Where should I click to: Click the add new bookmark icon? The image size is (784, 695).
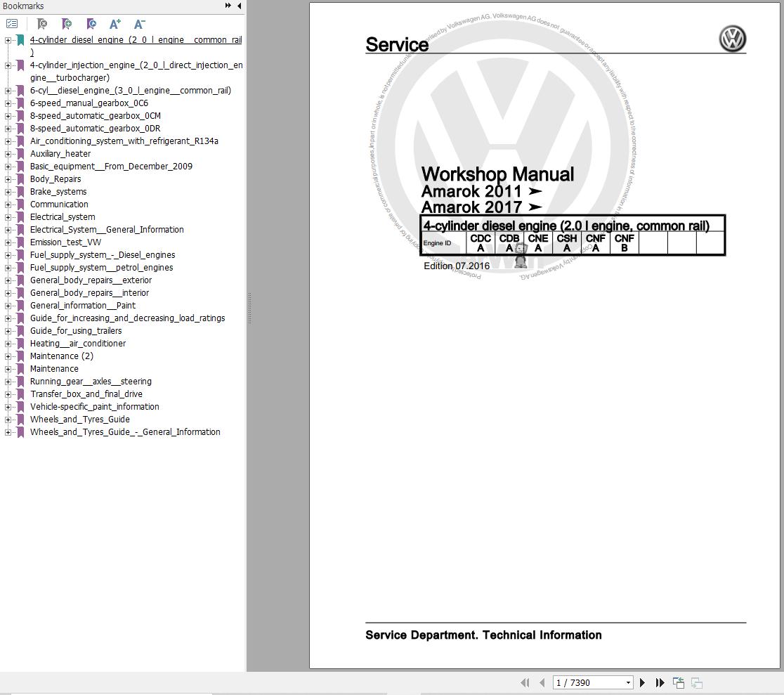[67, 23]
